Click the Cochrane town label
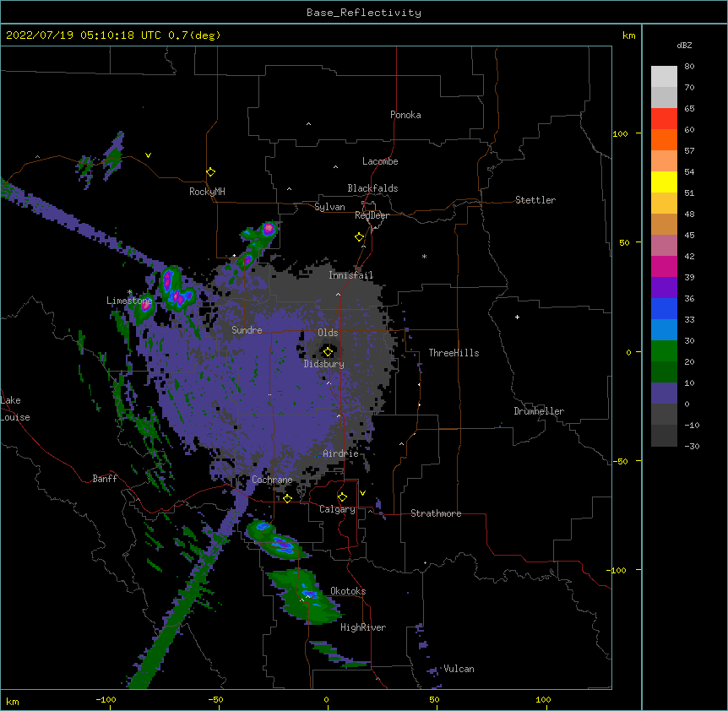The width and height of the screenshot is (728, 711). [x=272, y=480]
